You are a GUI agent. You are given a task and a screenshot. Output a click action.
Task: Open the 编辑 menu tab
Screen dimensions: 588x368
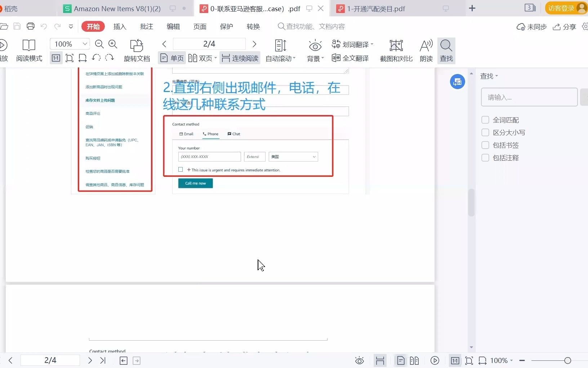[x=173, y=26]
